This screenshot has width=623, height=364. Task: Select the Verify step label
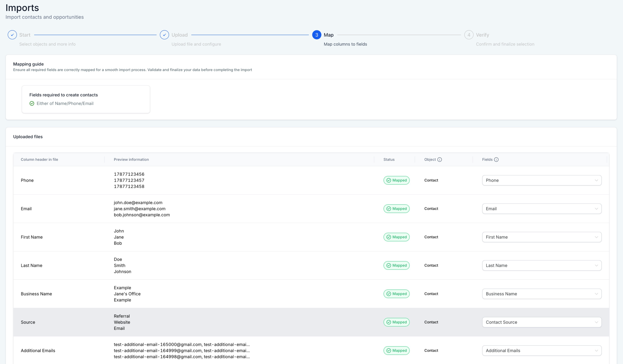[482, 35]
